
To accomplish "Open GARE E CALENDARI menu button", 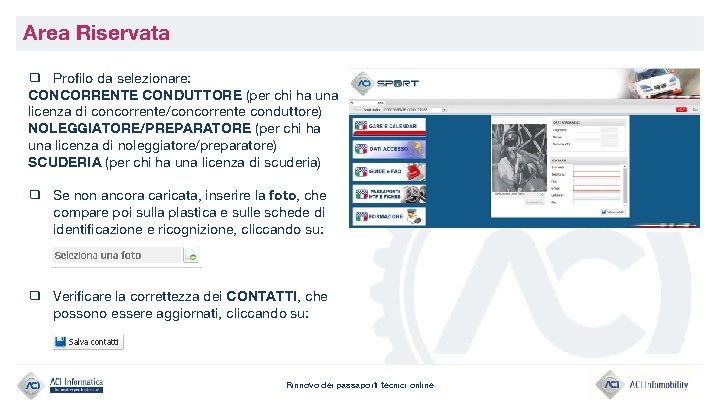I will (x=389, y=126).
